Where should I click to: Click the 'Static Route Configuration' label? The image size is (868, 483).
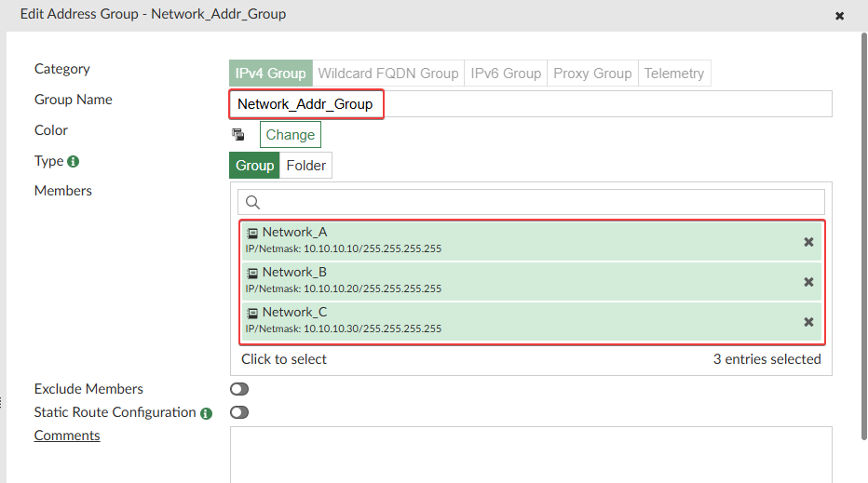115,412
